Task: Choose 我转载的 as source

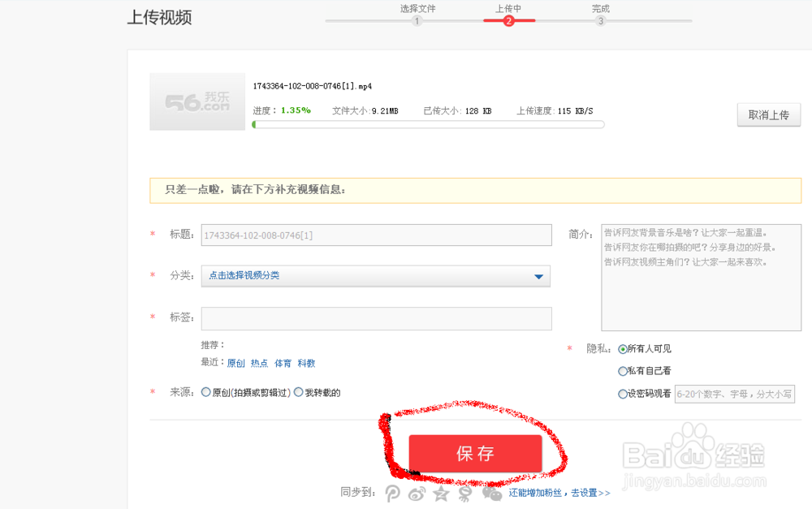Action: (298, 392)
